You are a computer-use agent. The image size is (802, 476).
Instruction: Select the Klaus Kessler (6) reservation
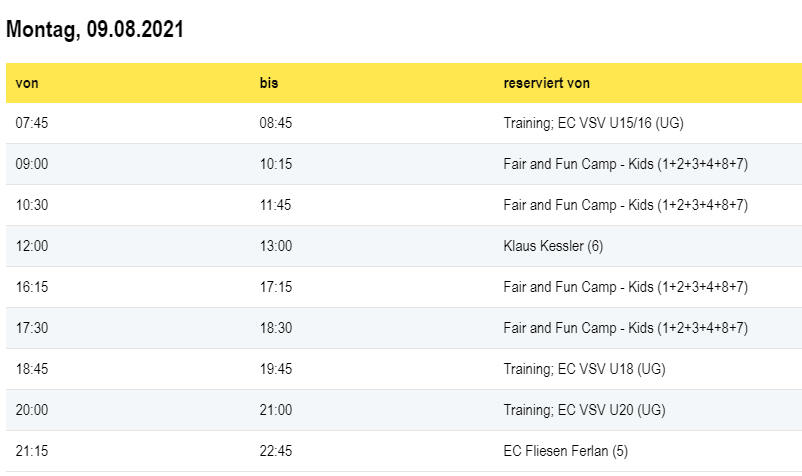point(553,246)
